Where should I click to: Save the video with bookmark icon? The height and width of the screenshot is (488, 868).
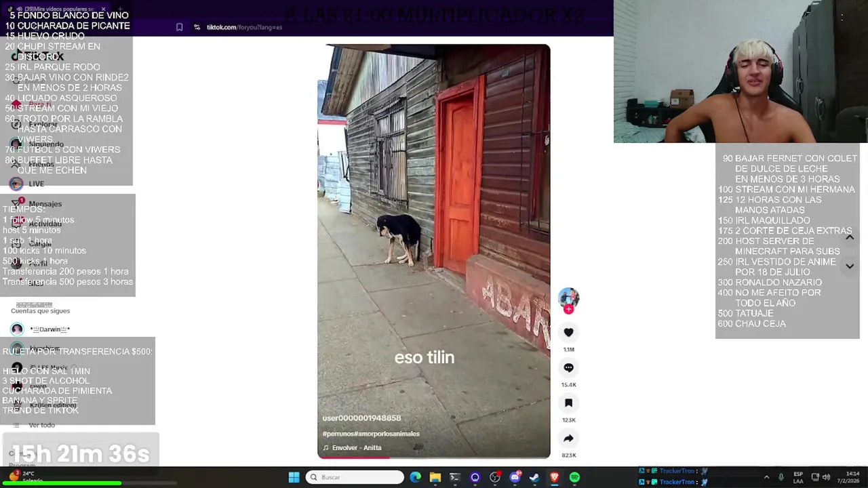coord(568,403)
